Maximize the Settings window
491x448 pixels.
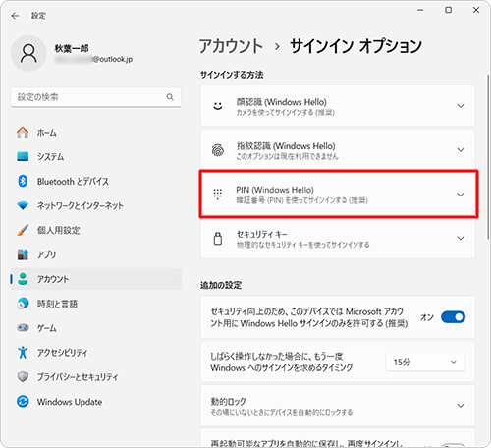click(x=449, y=10)
